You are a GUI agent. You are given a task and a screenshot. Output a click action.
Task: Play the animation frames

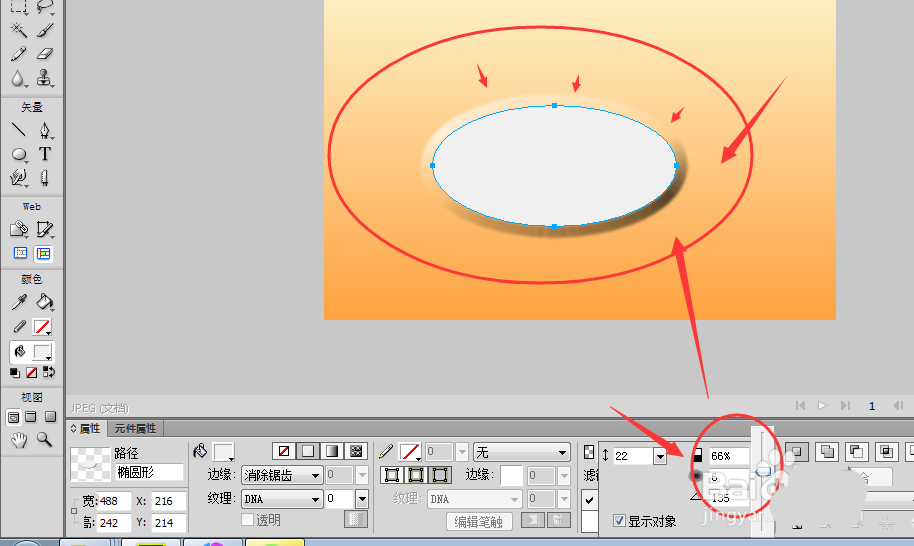pyautogui.click(x=822, y=406)
